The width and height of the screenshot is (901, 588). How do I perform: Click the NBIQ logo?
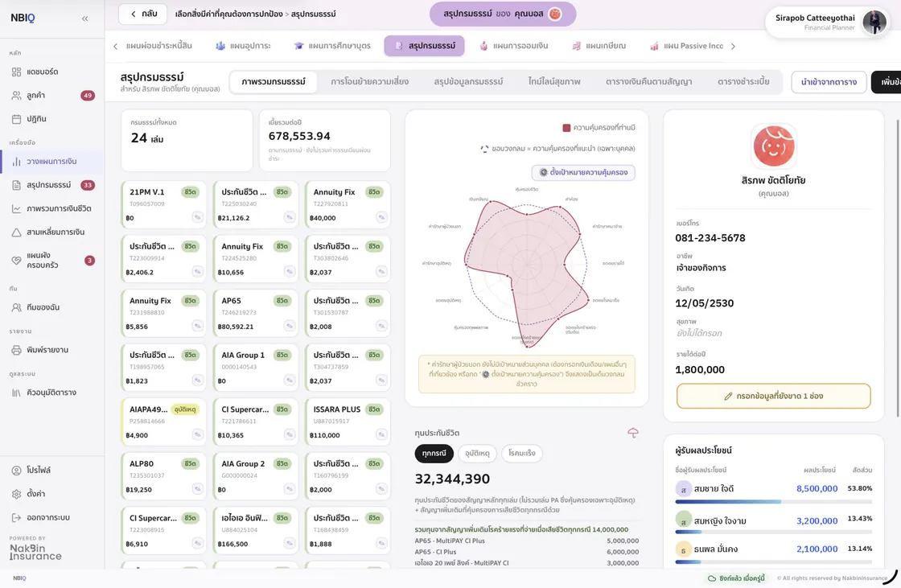pyautogui.click(x=23, y=18)
